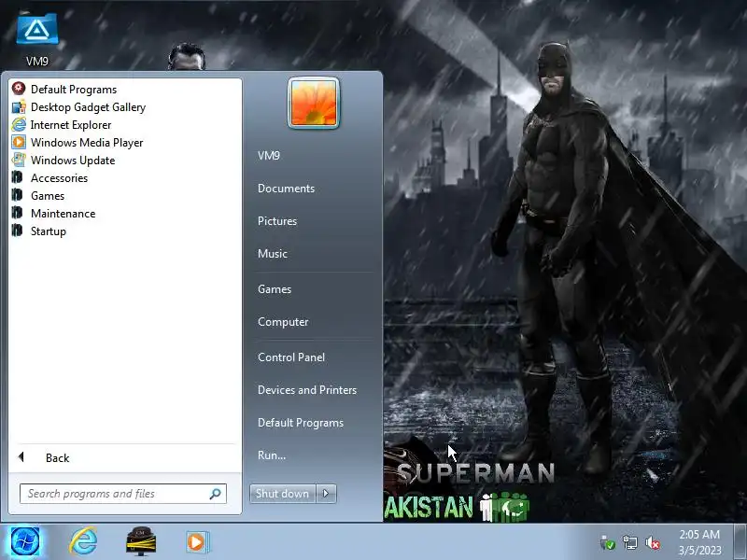Open Devices and Printers
Viewport: 747px width, 560px height.
pos(307,390)
